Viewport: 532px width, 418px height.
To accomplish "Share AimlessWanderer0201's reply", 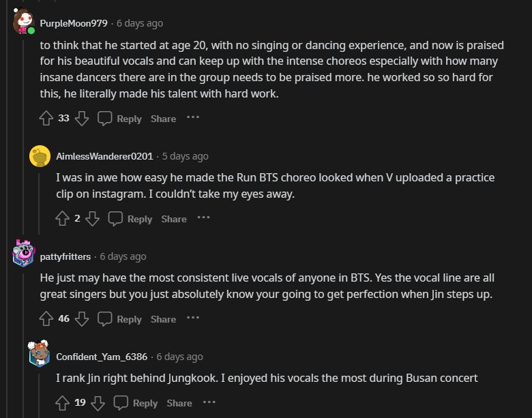I will 174,219.
